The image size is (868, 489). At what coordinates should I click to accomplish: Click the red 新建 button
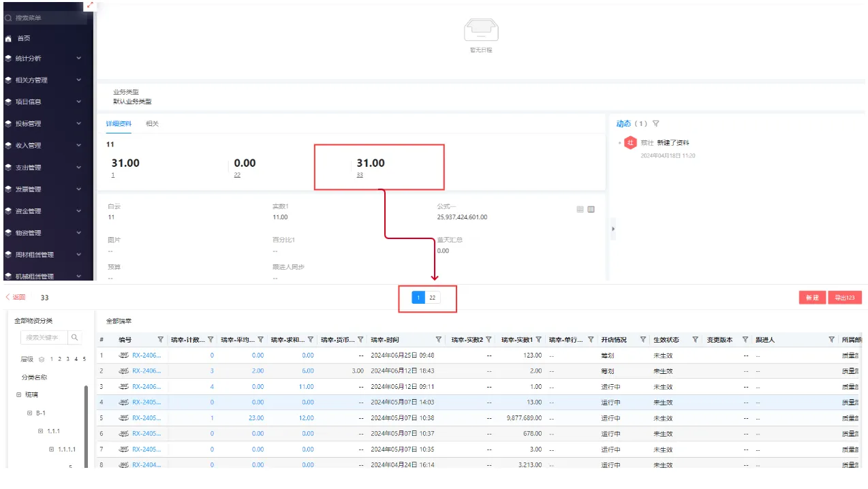coord(812,298)
